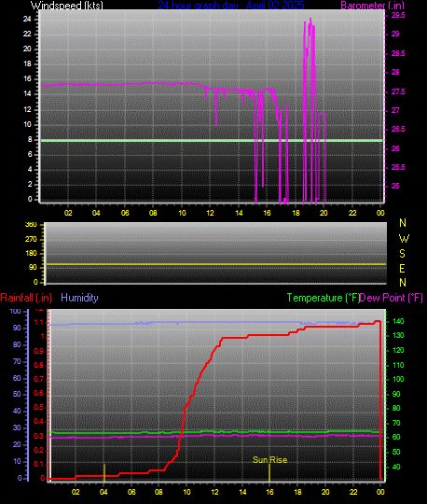Image resolution: width=427 pixels, height=504 pixels.
Task: Click the 24 hour graph date title
Action: tap(231, 6)
